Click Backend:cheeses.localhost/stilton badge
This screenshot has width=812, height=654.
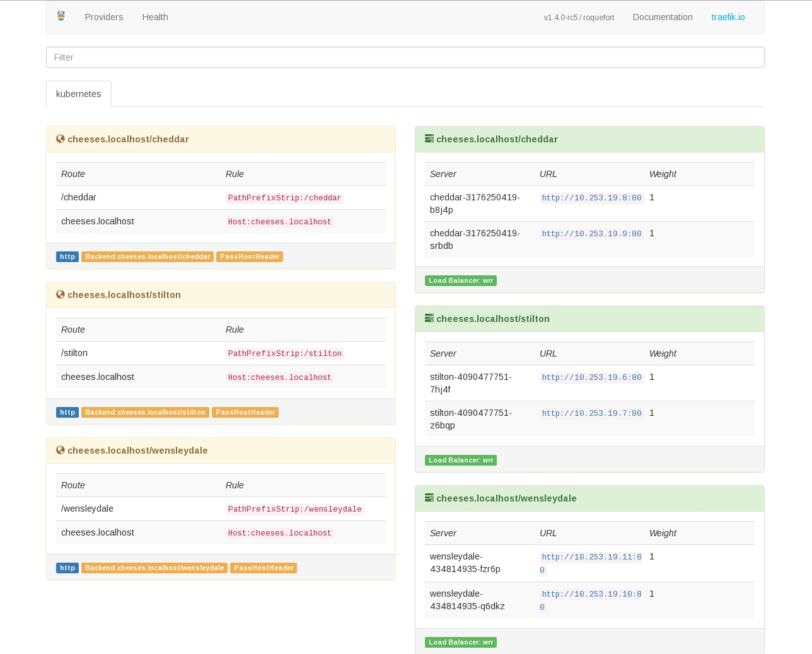[x=145, y=413]
